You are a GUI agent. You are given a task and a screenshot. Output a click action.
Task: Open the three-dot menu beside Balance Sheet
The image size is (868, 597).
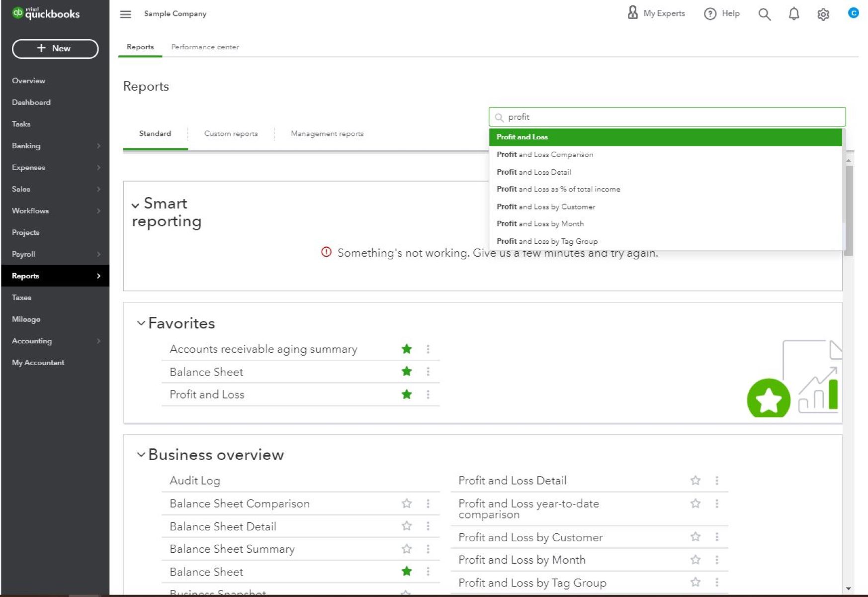point(428,372)
